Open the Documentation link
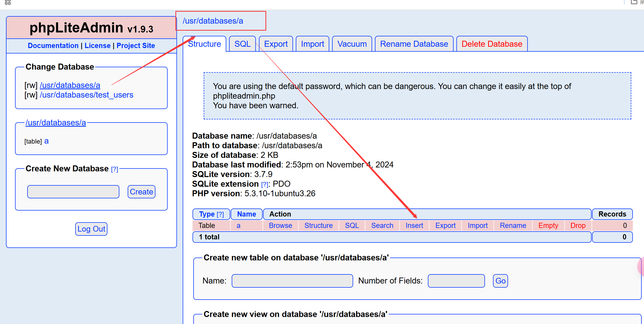644x324 pixels. click(x=53, y=46)
